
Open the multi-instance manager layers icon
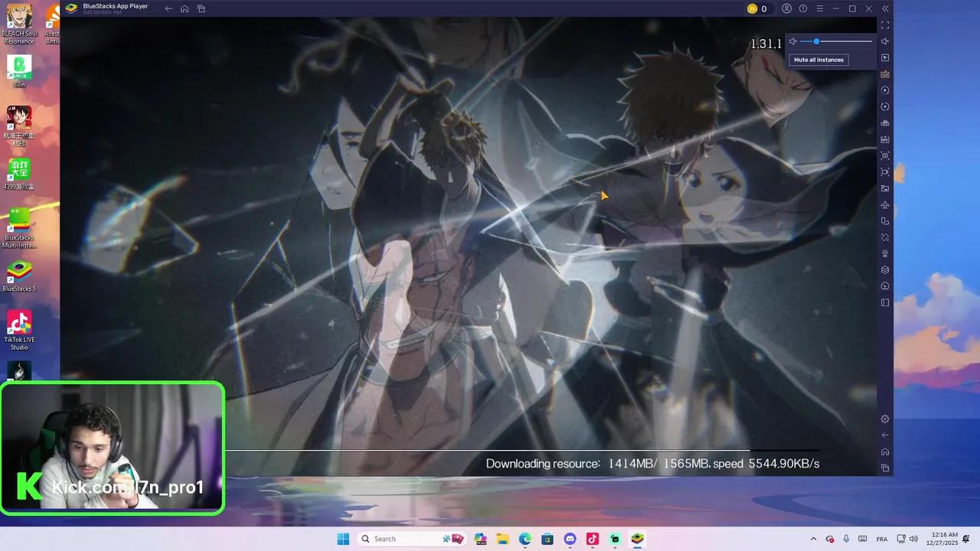(885, 269)
